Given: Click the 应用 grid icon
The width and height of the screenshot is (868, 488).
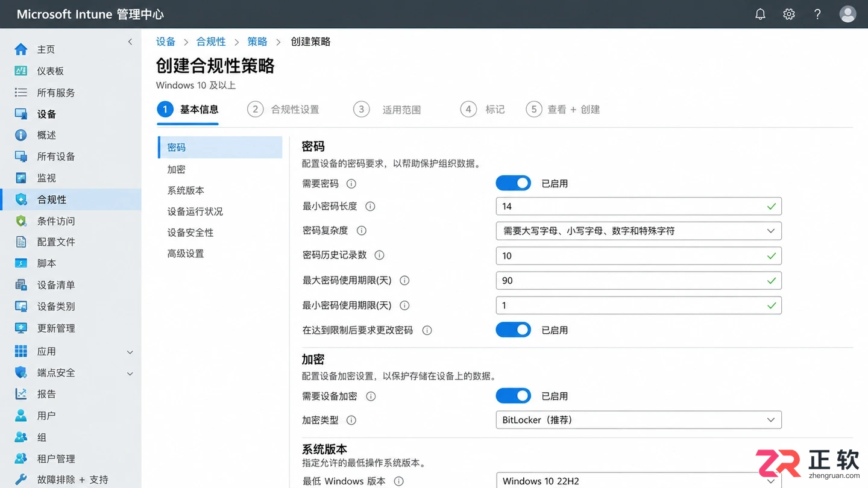Looking at the screenshot, I should point(21,351).
